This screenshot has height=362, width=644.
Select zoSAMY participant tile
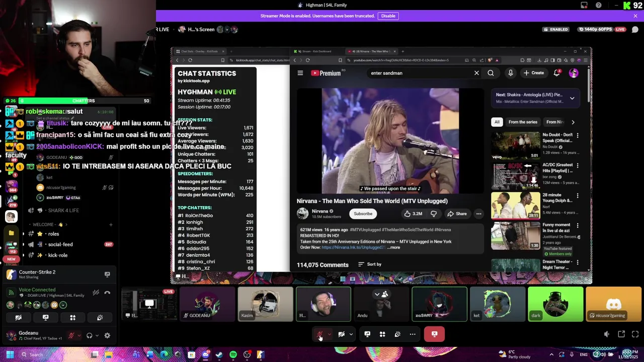click(x=439, y=304)
